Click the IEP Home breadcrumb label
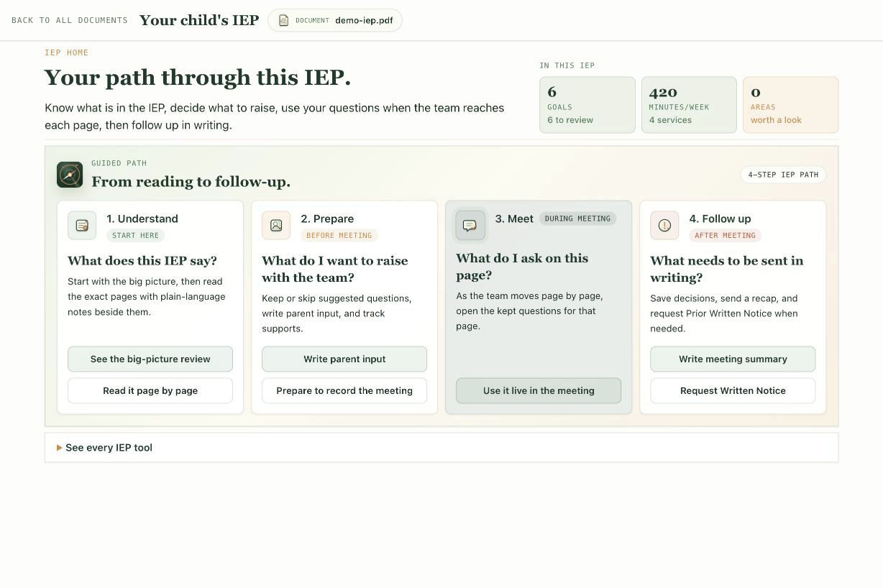883x588 pixels. tap(67, 52)
